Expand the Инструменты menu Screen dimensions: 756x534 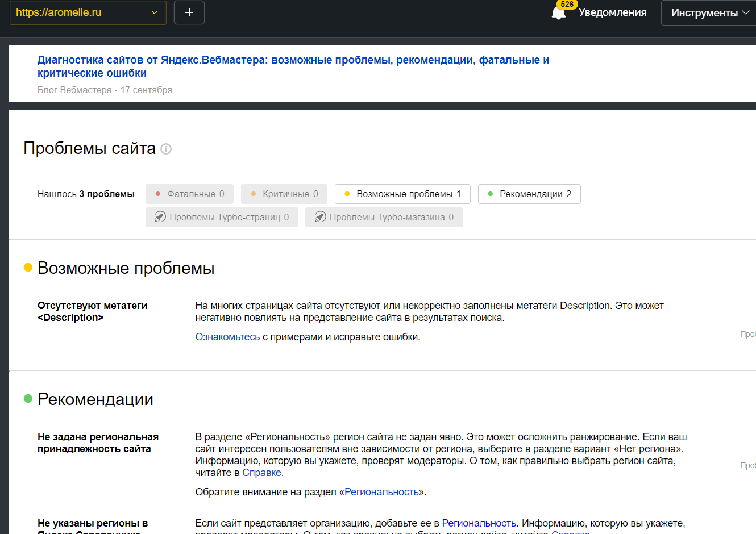pyautogui.click(x=709, y=12)
